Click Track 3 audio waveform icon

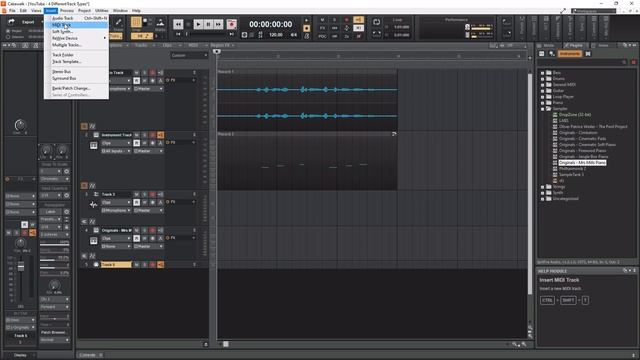[93, 204]
